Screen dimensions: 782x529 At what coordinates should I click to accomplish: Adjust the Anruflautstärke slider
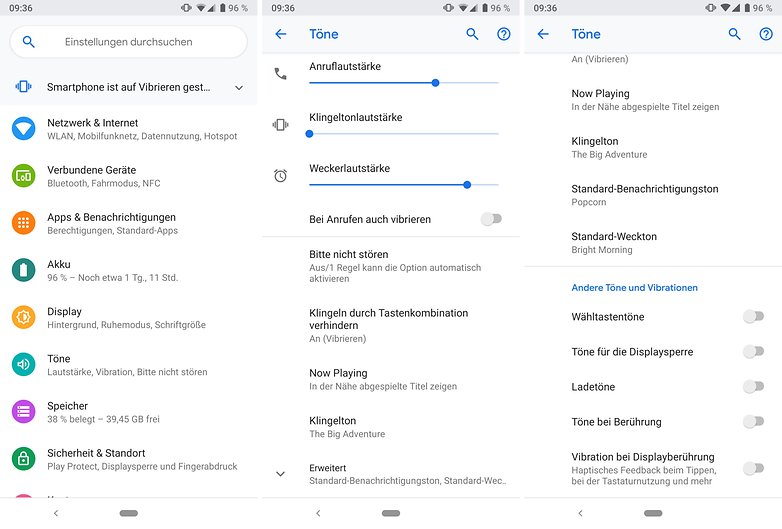click(404, 83)
